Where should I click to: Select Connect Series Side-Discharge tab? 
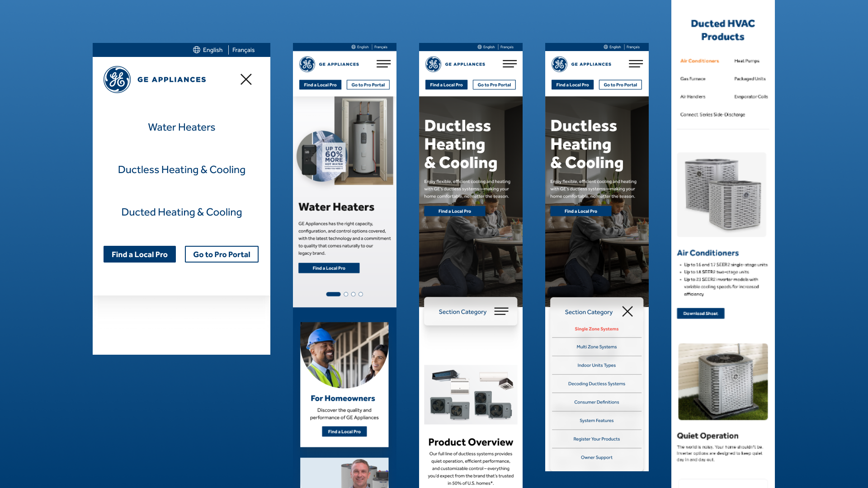pos(712,115)
